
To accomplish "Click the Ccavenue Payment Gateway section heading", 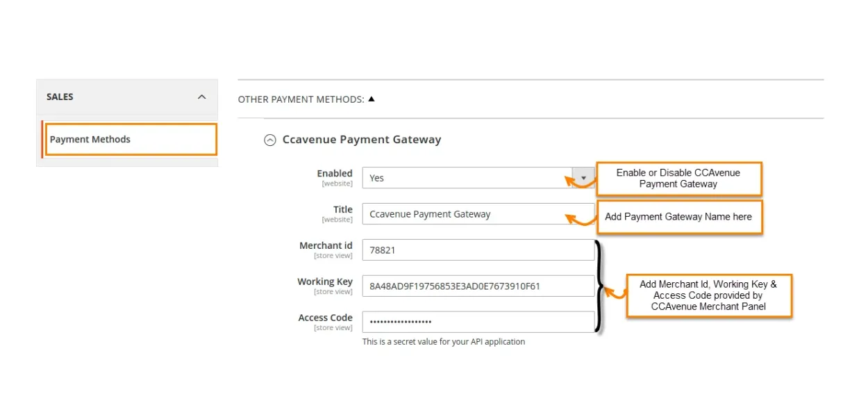I will coord(361,140).
